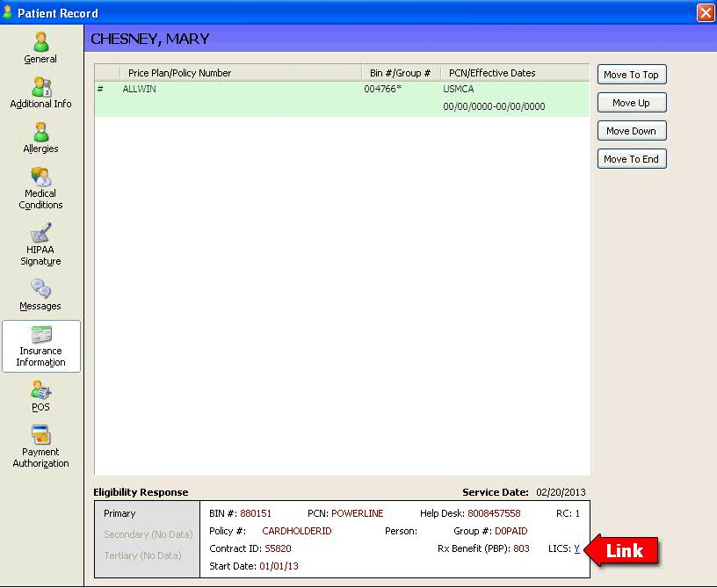717x588 pixels.
Task: Select the Allergies sidebar icon
Action: pyautogui.click(x=40, y=132)
